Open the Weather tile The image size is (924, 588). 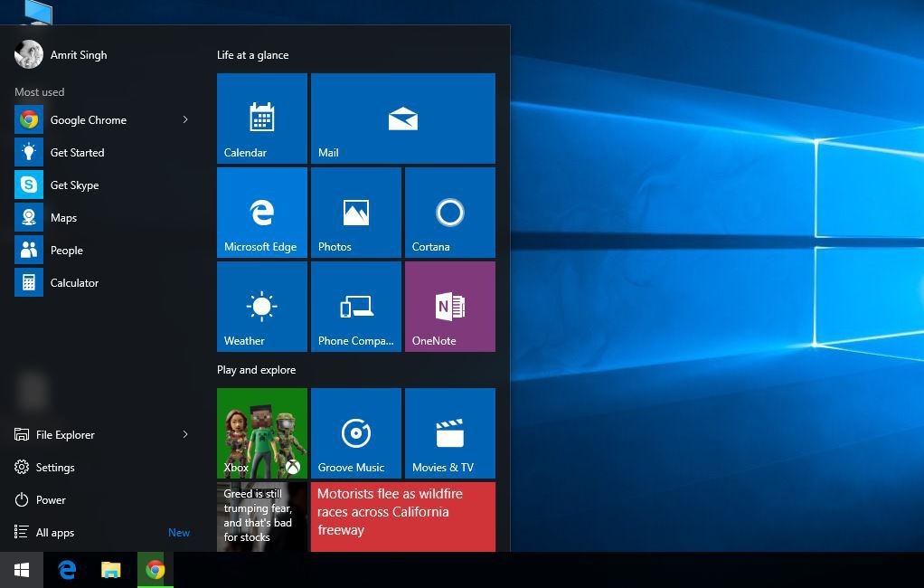[x=262, y=307]
